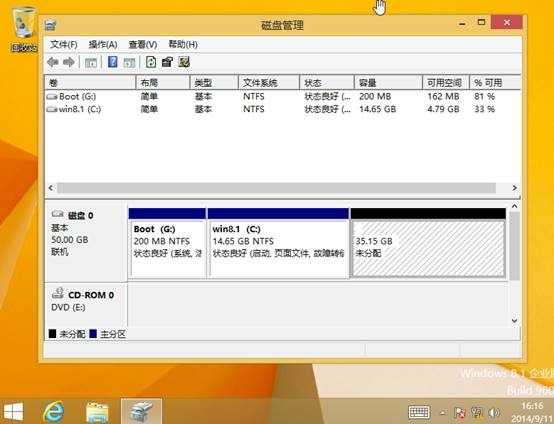
Task: Click the Forward arrow toolbar icon
Action: pos(69,63)
